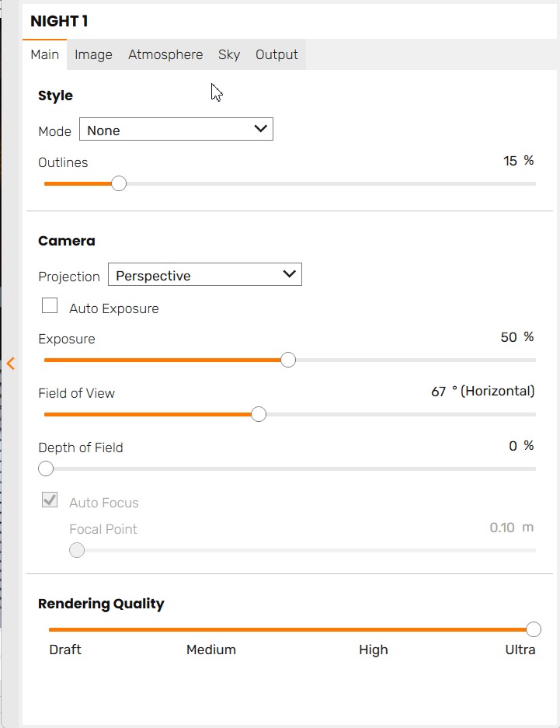Open the Image tab
This screenshot has height=728, width=560.
pyautogui.click(x=93, y=54)
